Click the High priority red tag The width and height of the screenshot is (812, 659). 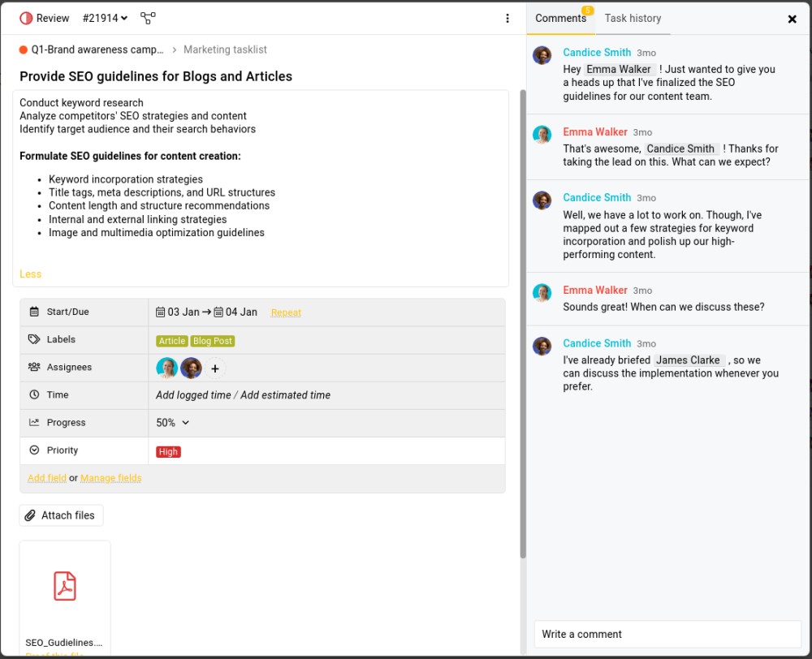(168, 451)
